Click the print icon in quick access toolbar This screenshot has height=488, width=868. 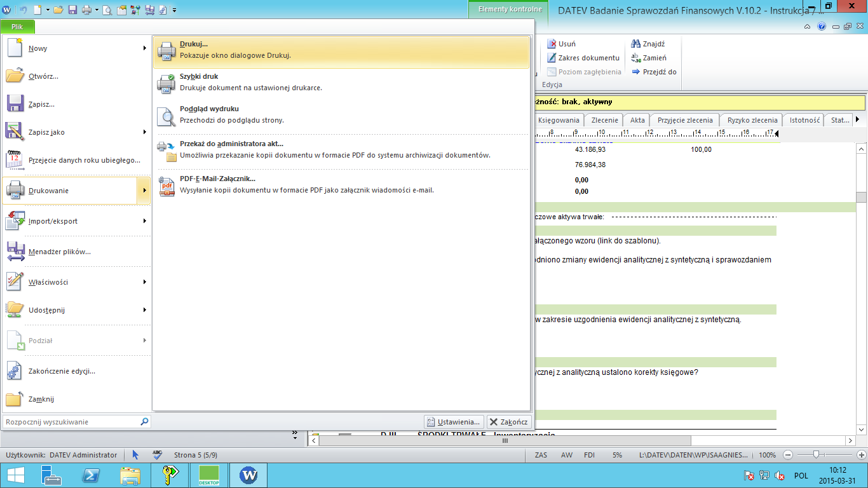click(x=87, y=10)
